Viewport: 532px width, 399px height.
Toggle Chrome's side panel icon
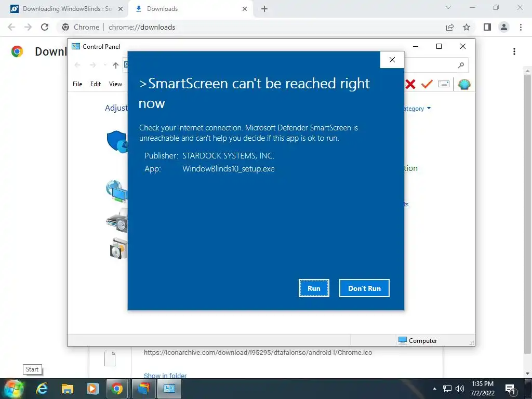[x=487, y=27]
